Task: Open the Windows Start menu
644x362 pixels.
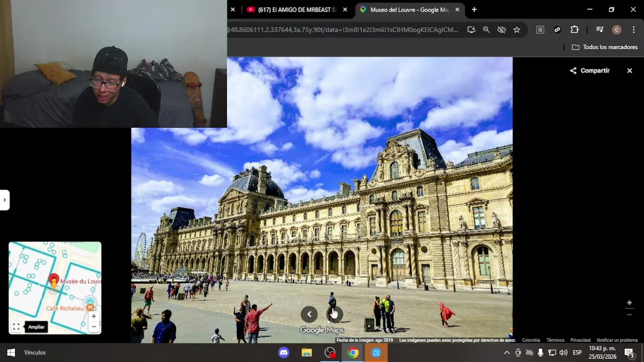Action: [11, 352]
